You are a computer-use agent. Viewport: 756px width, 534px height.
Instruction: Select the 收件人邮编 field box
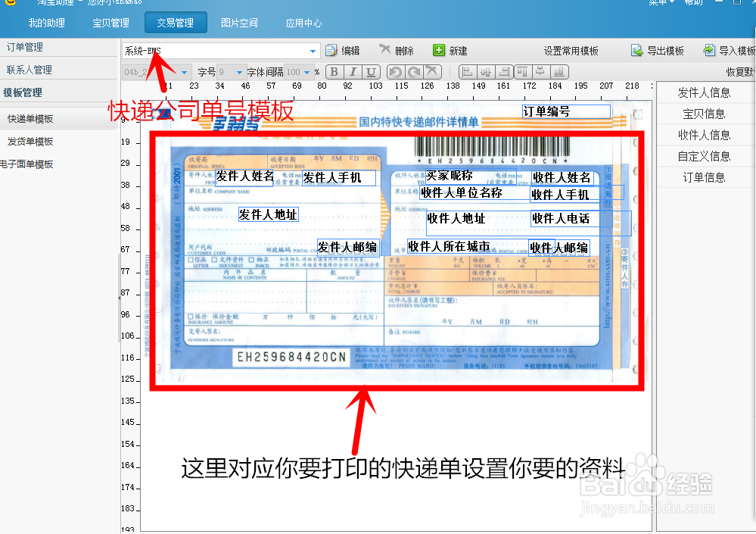click(x=559, y=248)
